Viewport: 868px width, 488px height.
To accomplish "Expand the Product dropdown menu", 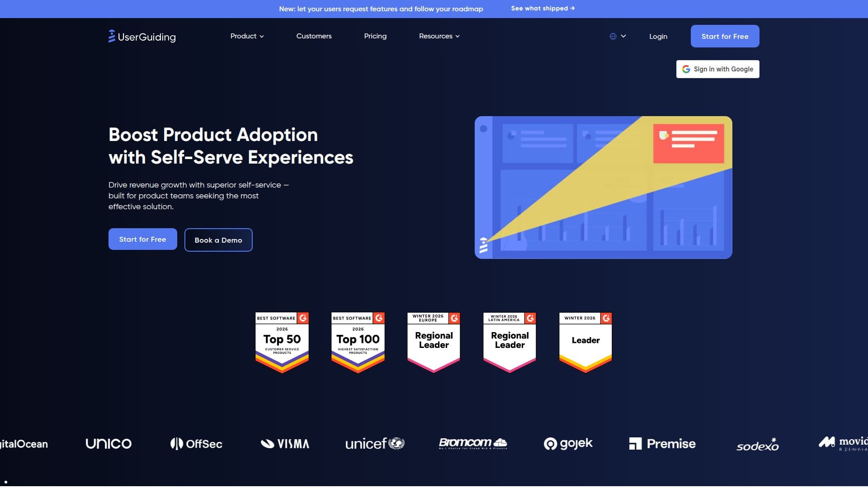I will click(x=247, y=36).
